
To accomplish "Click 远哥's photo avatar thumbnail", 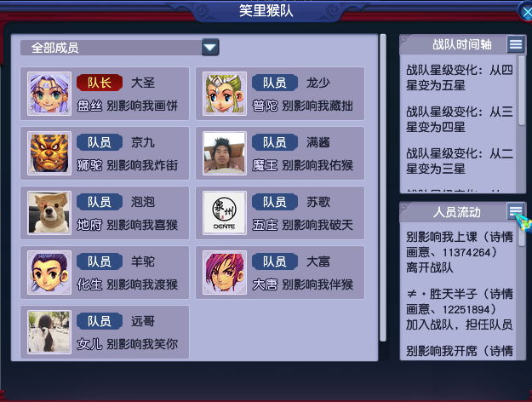I will (49, 332).
